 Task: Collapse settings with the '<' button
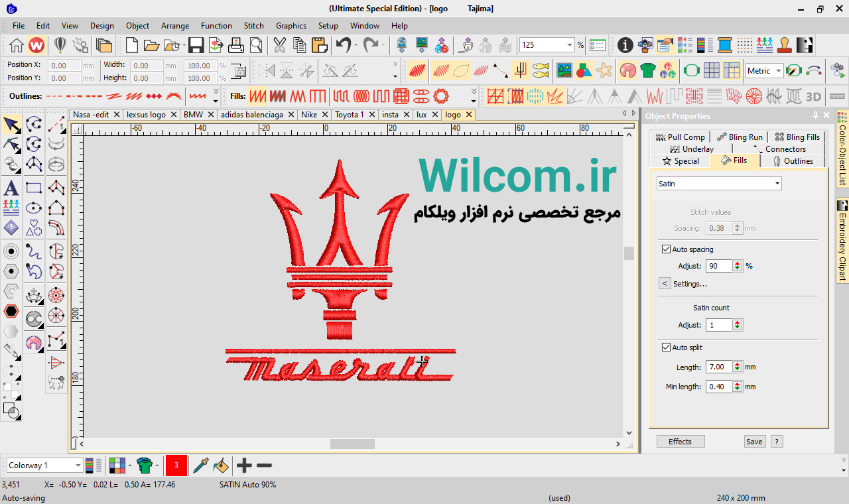click(665, 284)
